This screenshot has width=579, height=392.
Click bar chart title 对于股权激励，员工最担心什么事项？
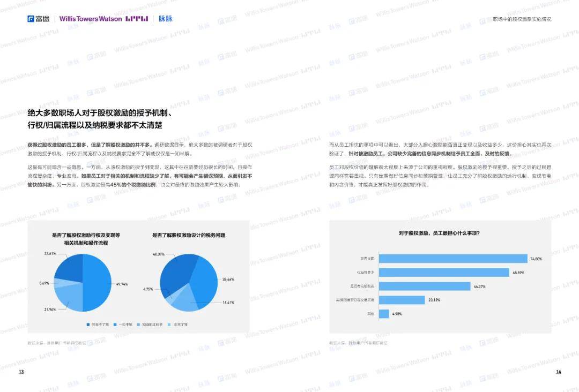click(439, 233)
